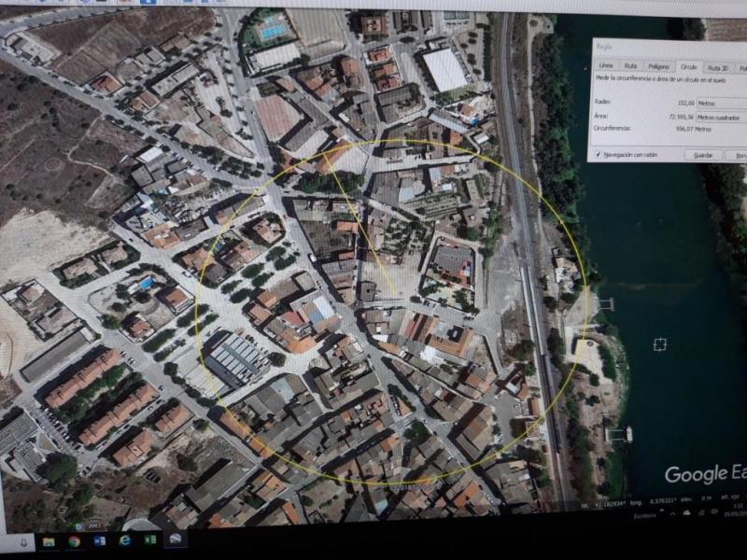Toggle the Navegación con ratón checkbox
Image resolution: width=747 pixels, height=560 pixels.
[x=599, y=154]
